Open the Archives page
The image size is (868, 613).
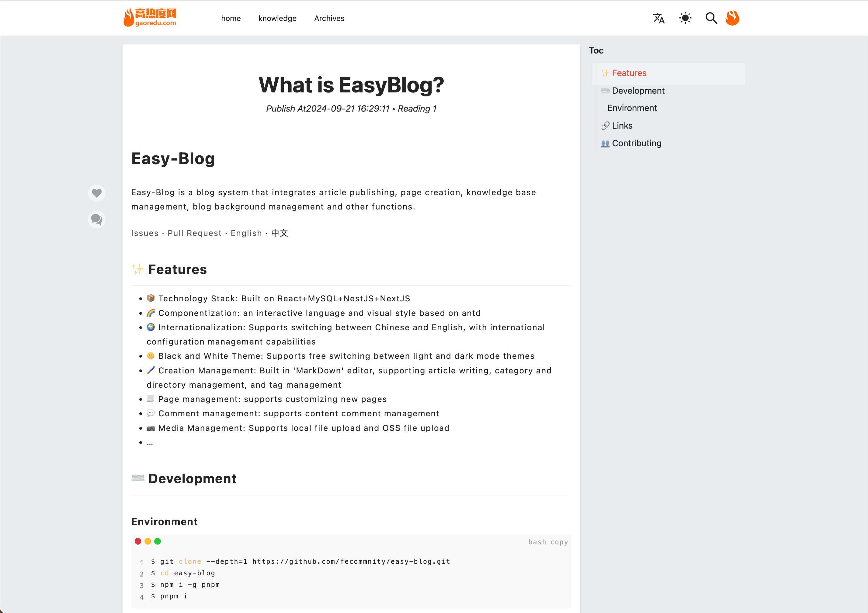[x=329, y=18]
